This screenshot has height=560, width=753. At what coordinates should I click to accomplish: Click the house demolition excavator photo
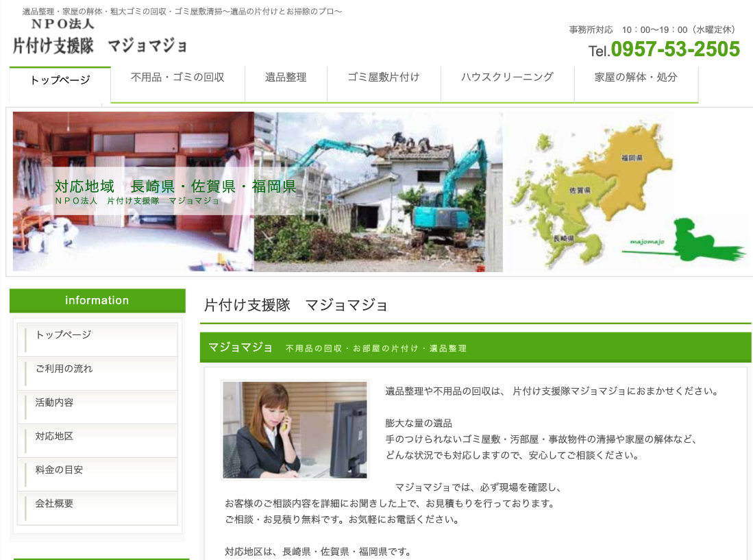[378, 192]
